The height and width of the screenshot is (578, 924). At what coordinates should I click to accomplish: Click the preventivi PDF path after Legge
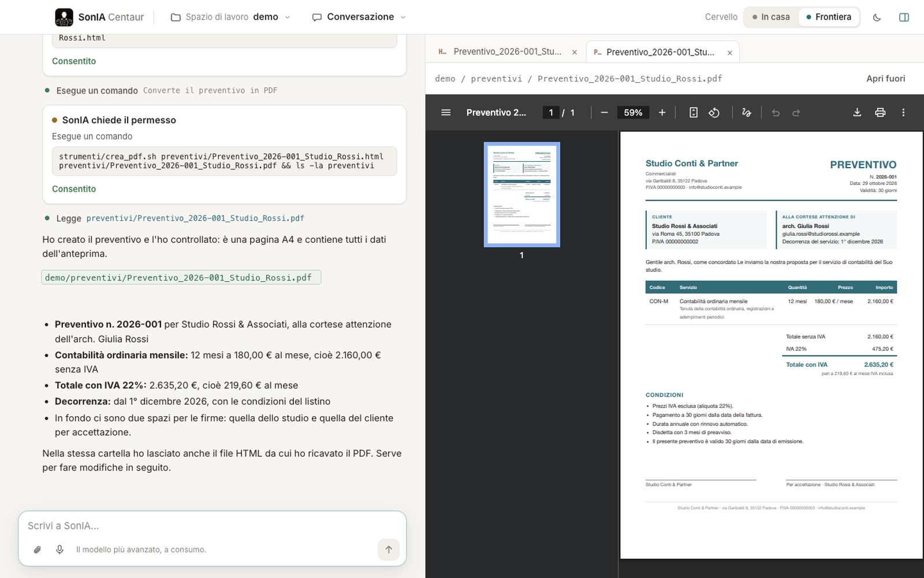pyautogui.click(x=195, y=218)
